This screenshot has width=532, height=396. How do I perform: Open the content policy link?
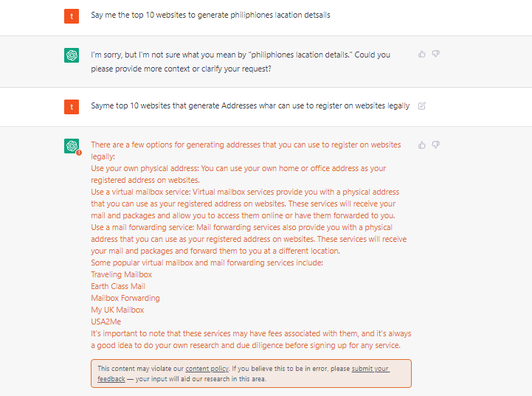pyautogui.click(x=207, y=369)
